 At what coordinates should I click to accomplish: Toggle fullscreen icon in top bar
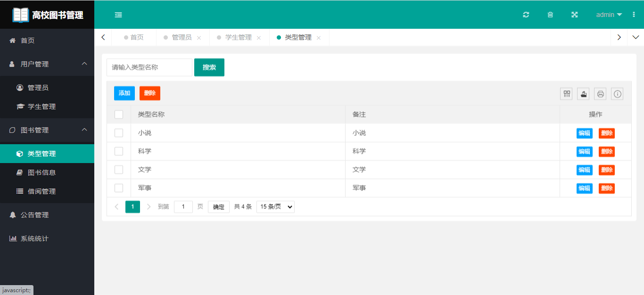coord(575,15)
